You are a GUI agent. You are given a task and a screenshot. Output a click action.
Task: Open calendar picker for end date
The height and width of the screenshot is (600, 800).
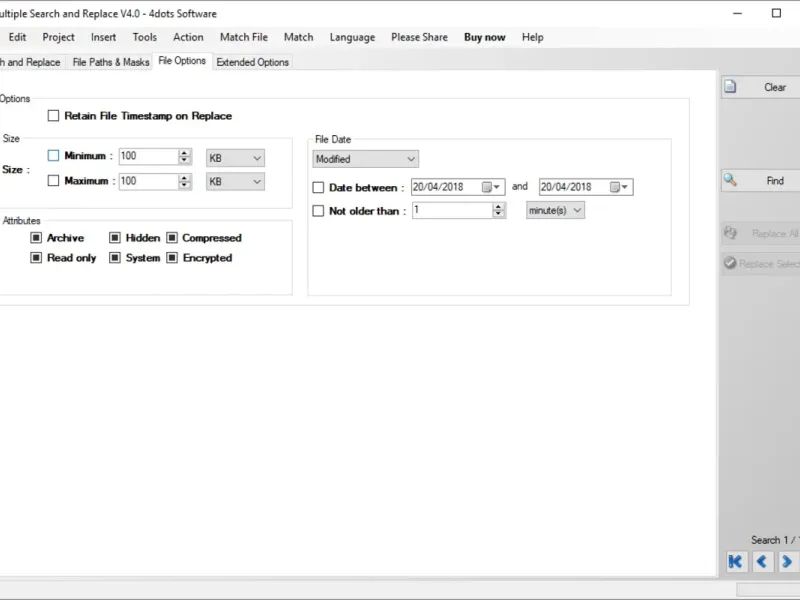coord(619,187)
